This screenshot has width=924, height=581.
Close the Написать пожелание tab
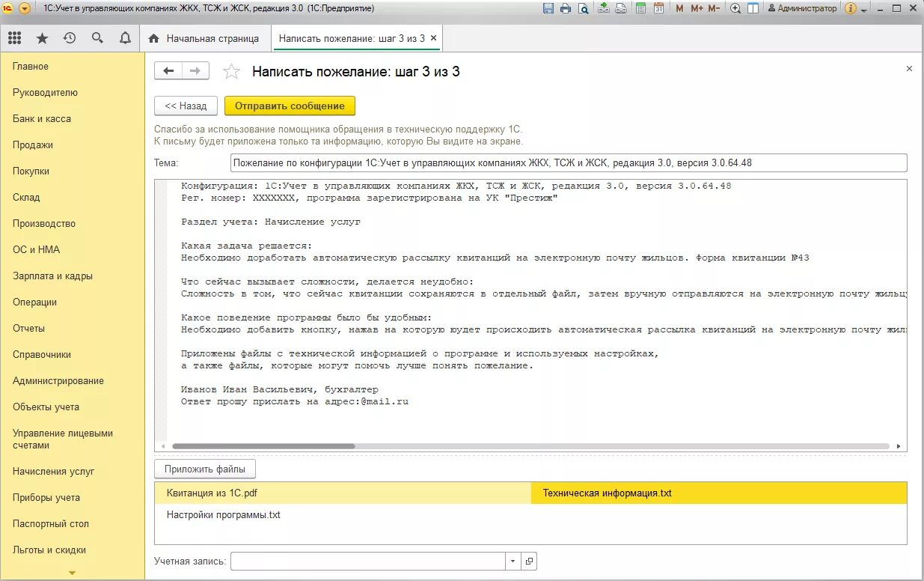(x=434, y=38)
